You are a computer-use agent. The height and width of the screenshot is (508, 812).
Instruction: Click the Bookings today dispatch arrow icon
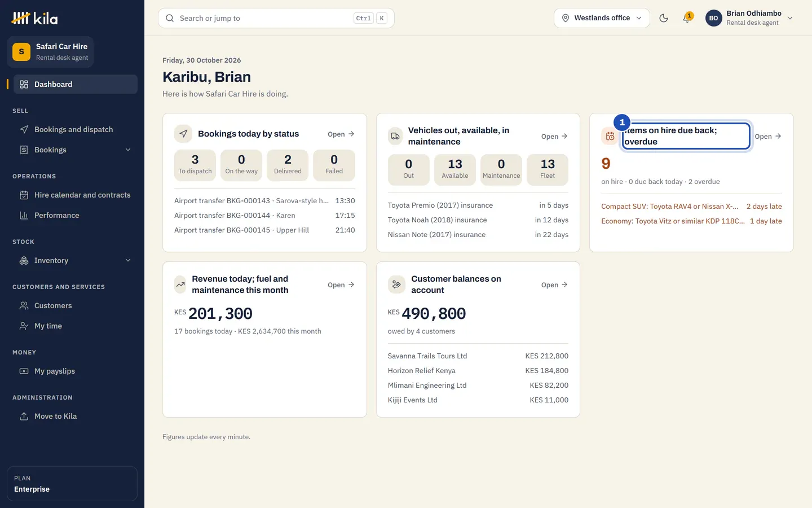click(183, 134)
